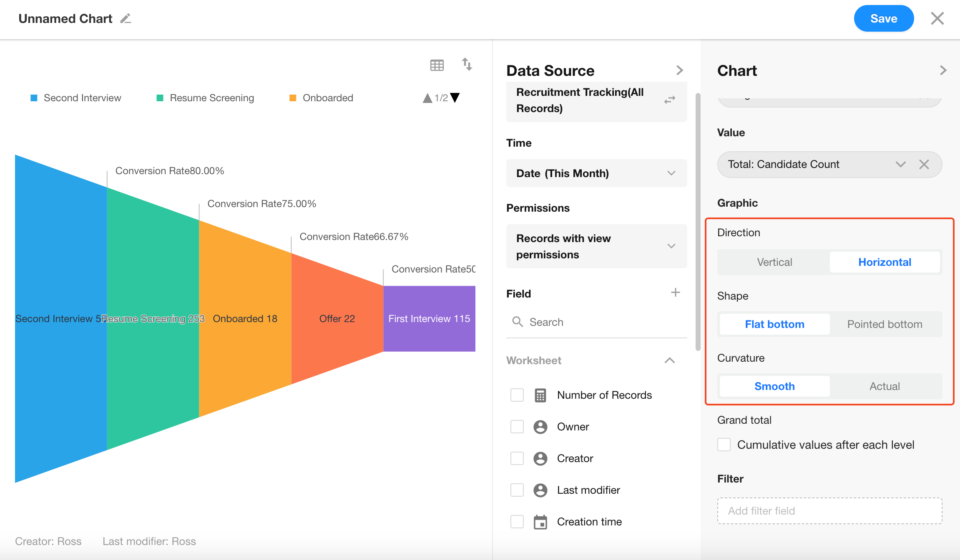Check the Number of Records checkbox
Image resolution: width=960 pixels, height=560 pixels.
point(517,395)
